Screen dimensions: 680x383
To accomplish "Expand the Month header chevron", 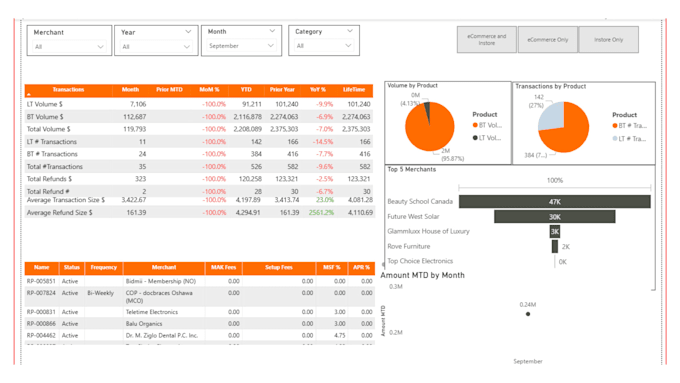I will pyautogui.click(x=272, y=31).
